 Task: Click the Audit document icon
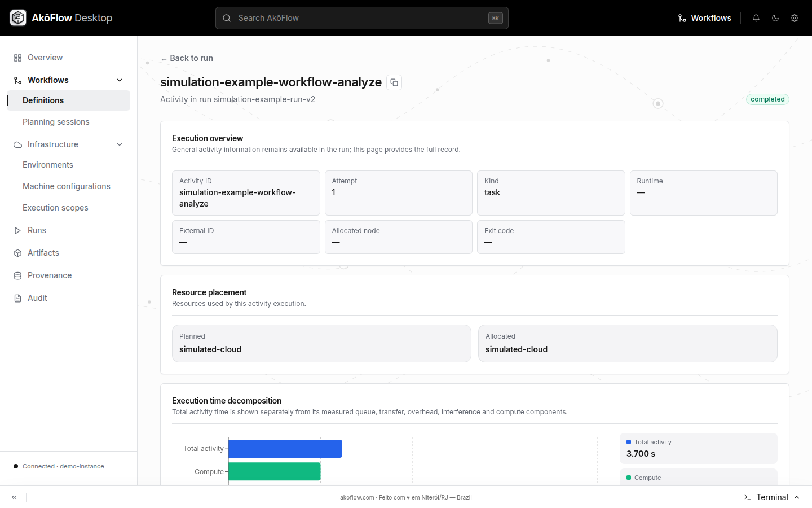(17, 298)
